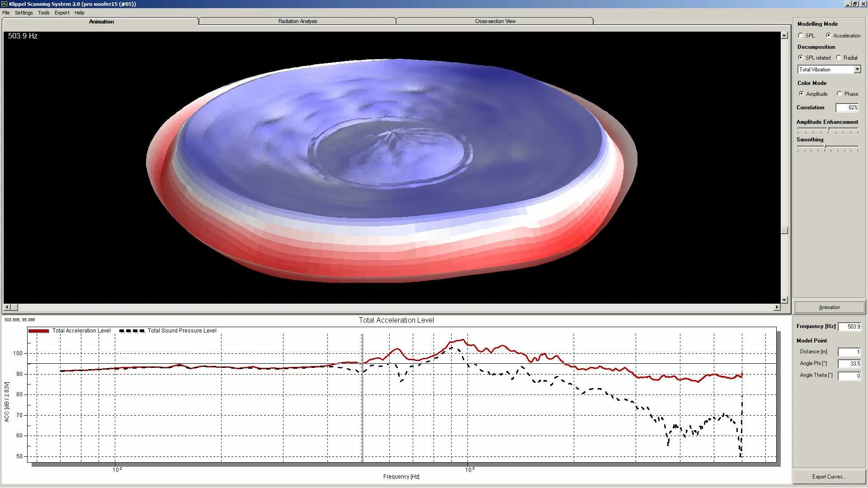Switch to Radiation Analysis tab
The image size is (868, 488).
[297, 21]
